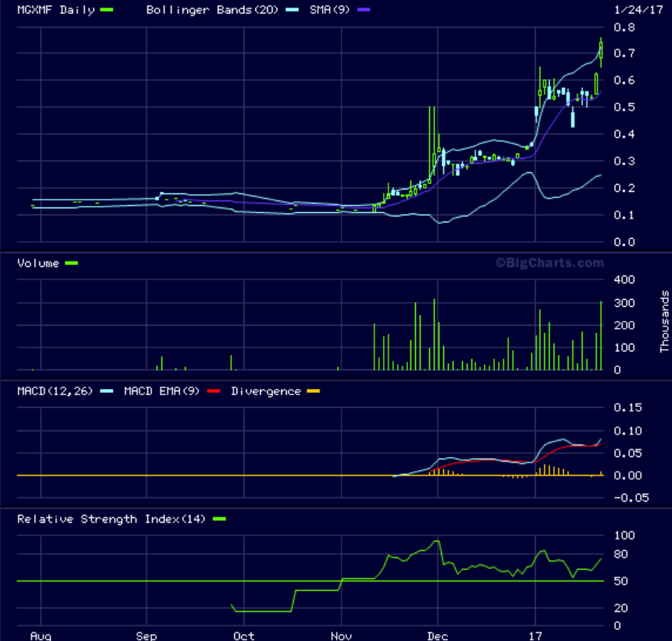This screenshot has width=672, height=641.
Task: Click the RSI peak near December
Action: pyautogui.click(x=437, y=542)
